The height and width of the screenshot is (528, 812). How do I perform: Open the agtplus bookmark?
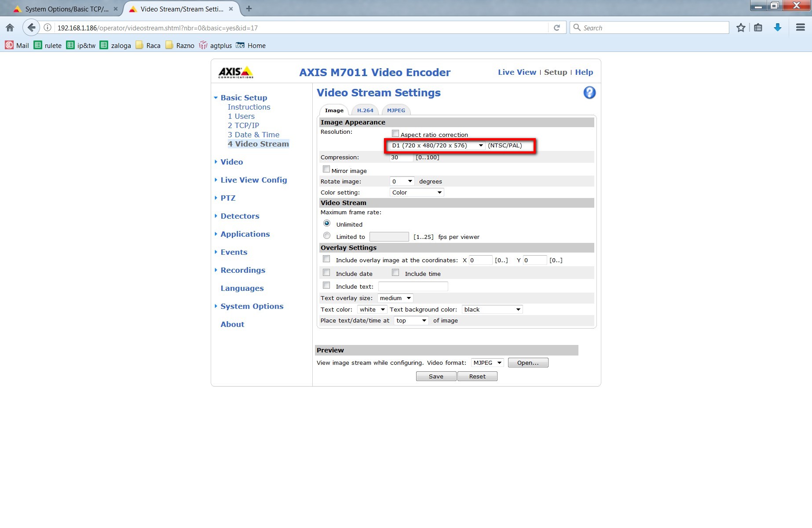pos(216,45)
